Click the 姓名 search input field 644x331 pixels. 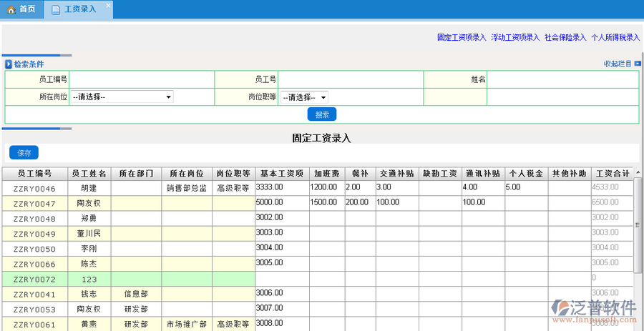(x=562, y=79)
